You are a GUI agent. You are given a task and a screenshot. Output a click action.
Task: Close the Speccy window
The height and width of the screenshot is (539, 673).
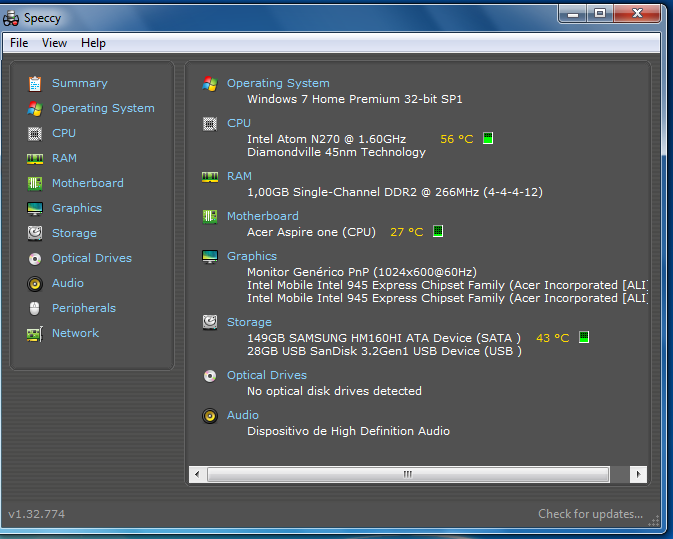pos(637,14)
